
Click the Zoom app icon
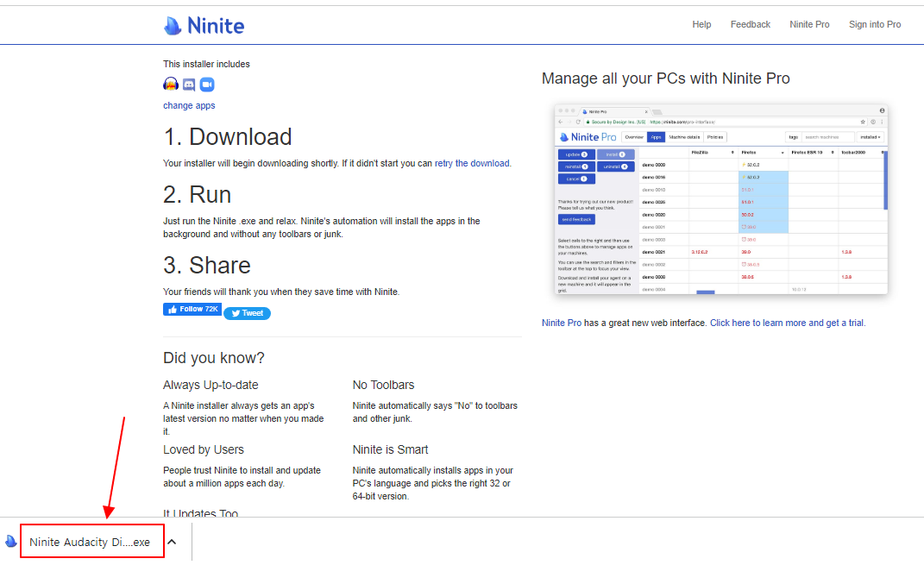click(x=207, y=85)
